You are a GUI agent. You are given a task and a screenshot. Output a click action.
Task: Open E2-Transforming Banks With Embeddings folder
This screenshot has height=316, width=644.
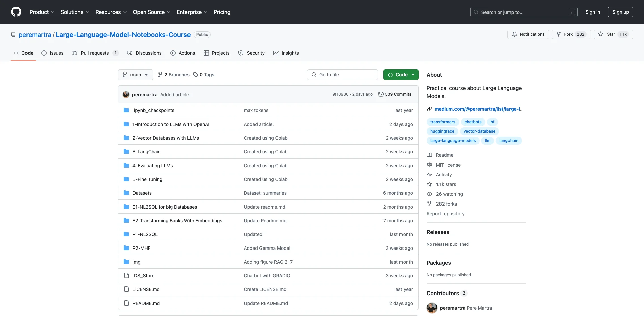coord(177,221)
